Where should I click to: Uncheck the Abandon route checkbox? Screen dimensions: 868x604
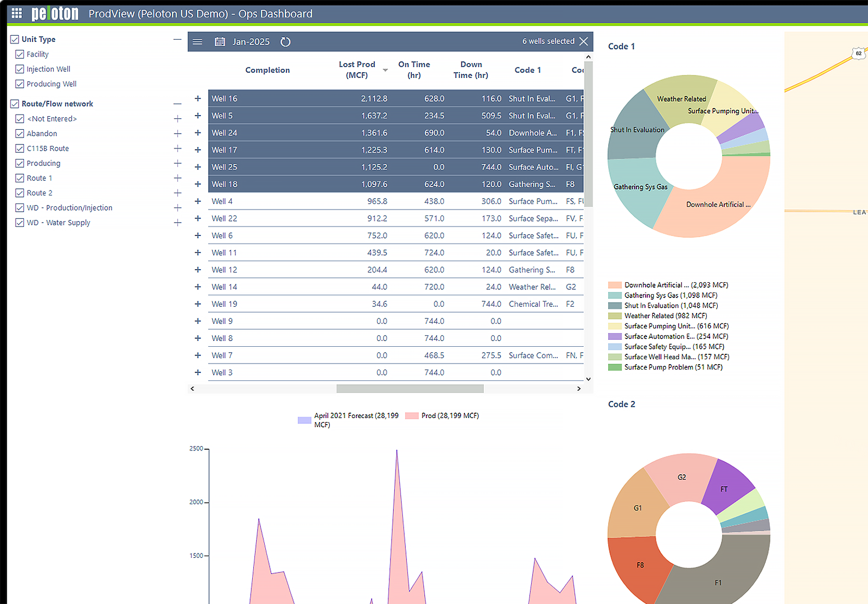[19, 133]
